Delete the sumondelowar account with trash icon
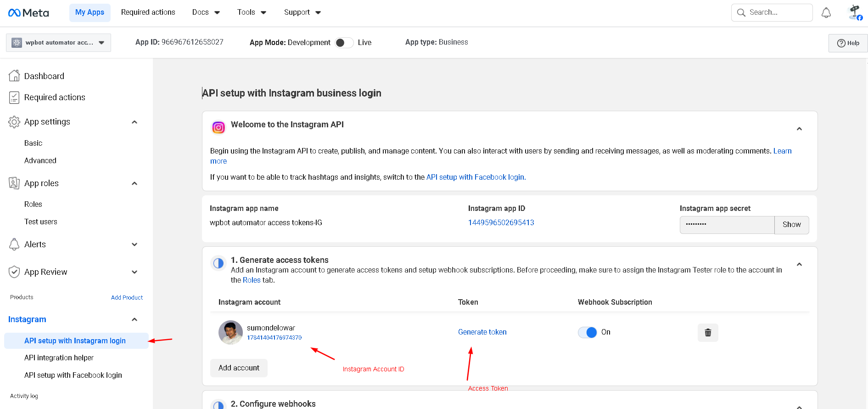The image size is (868, 409). click(x=707, y=332)
